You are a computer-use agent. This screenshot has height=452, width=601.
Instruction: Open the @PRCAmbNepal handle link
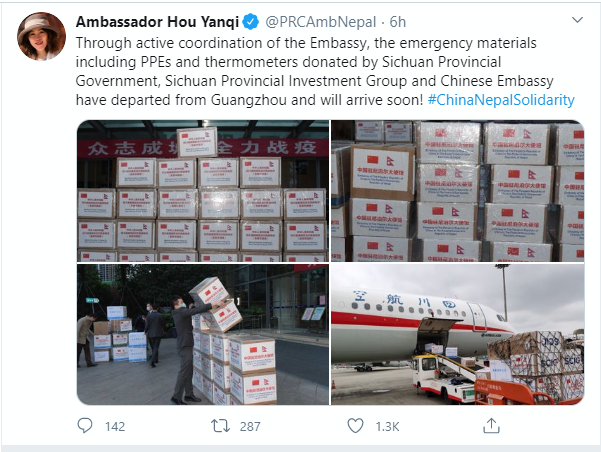(321, 22)
